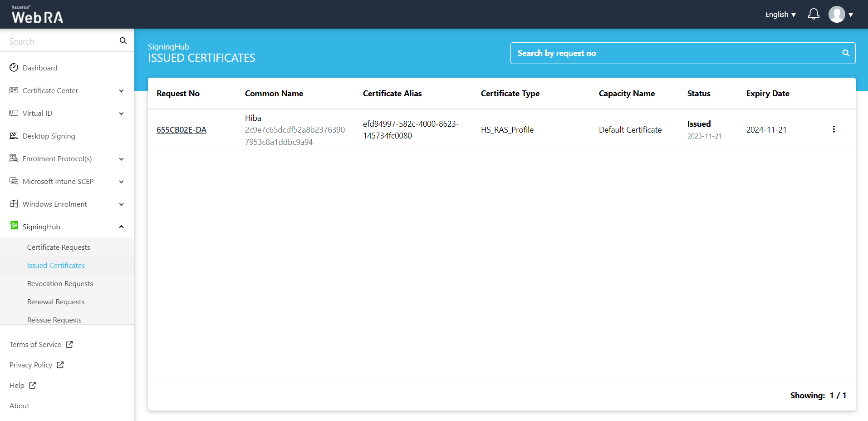Click the request search magnifier icon

[x=846, y=53]
